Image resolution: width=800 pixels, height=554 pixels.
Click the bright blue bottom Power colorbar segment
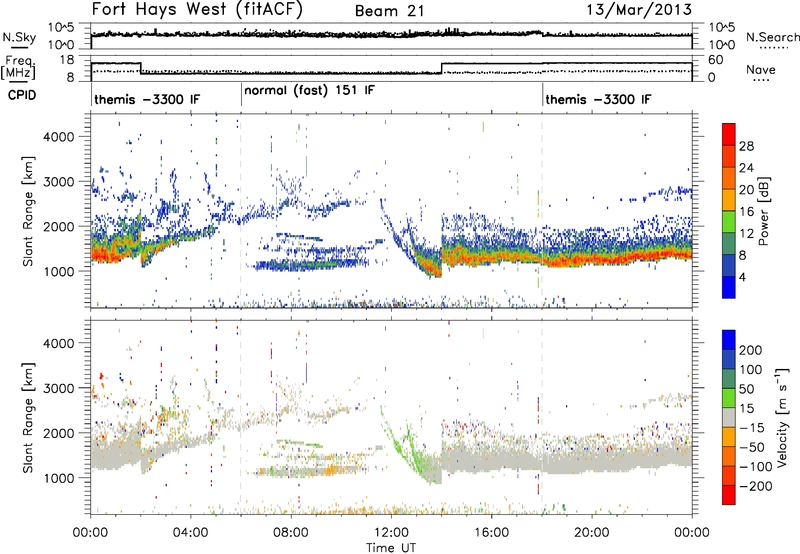(729, 287)
